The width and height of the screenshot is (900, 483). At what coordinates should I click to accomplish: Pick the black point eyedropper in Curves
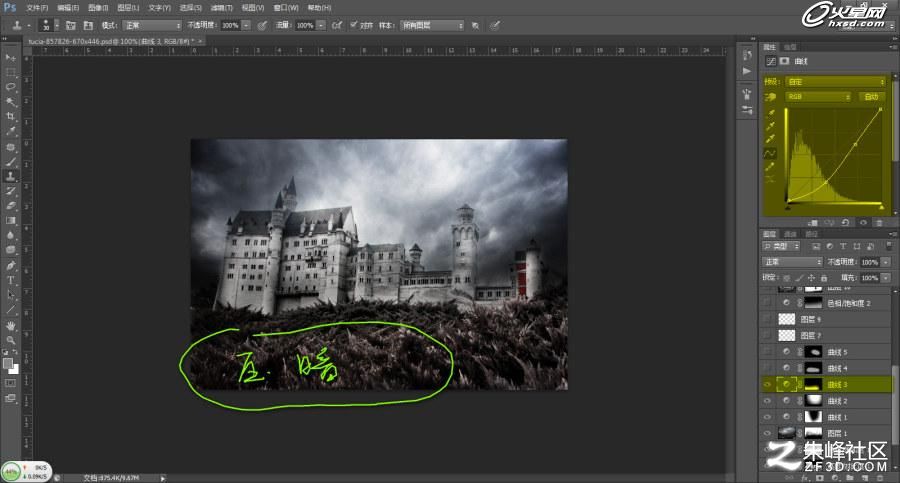771,113
